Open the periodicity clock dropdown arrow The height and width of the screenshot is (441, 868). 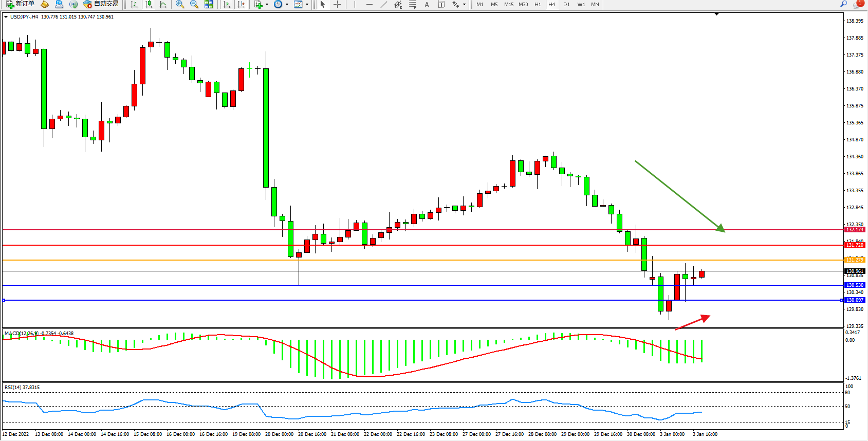pos(287,4)
